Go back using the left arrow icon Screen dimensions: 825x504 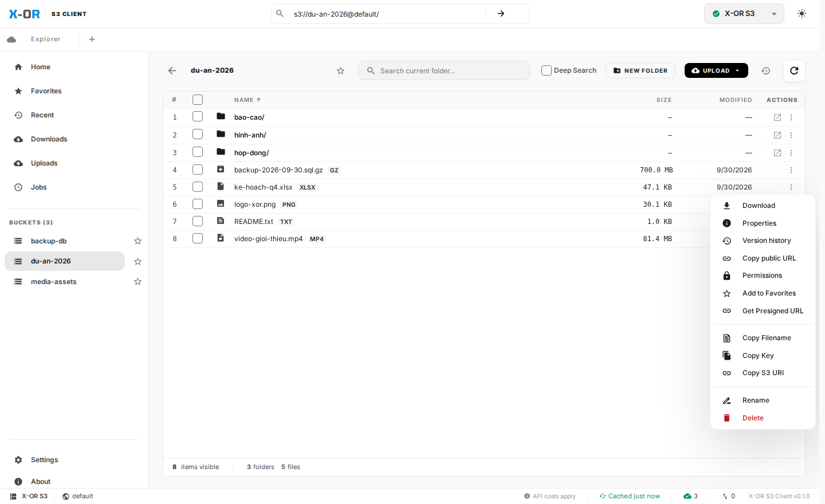172,70
